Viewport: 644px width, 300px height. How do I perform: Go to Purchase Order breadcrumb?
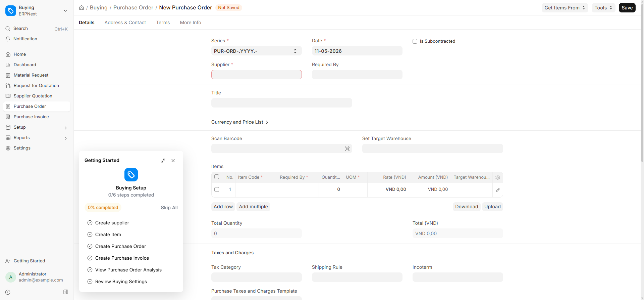coord(133,8)
